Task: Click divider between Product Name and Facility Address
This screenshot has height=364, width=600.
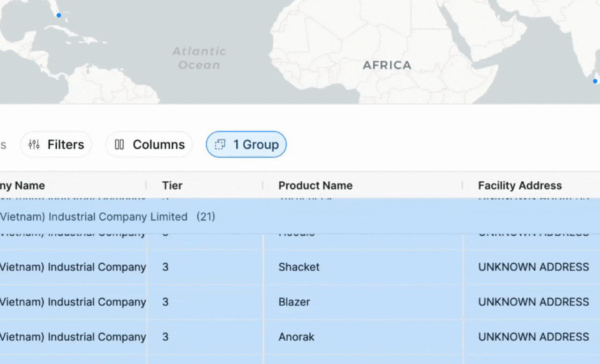Action: click(462, 186)
